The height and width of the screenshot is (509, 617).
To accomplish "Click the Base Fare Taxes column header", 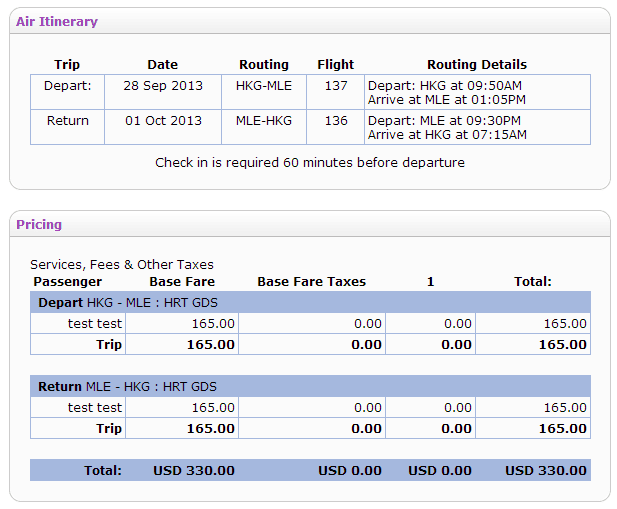I will click(x=312, y=282).
